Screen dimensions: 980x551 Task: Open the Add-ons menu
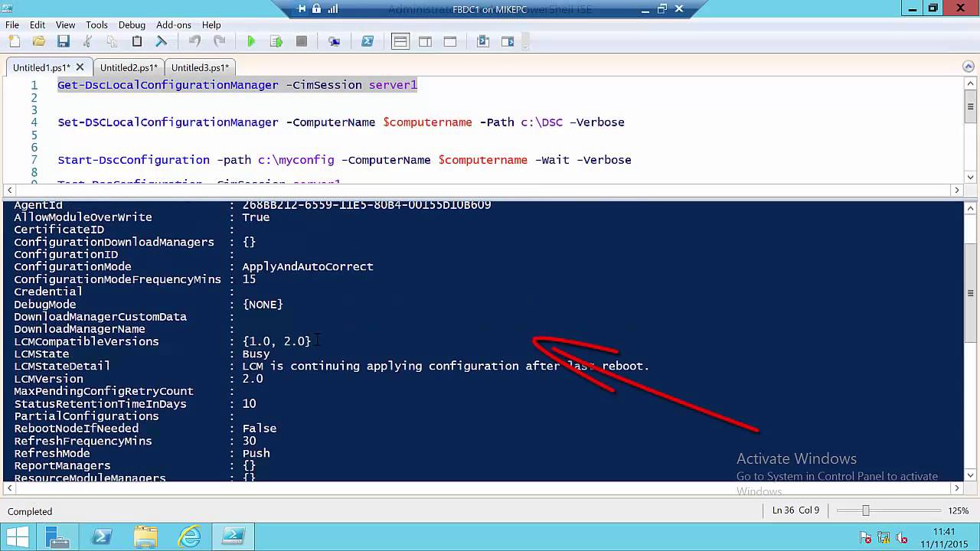coord(175,25)
